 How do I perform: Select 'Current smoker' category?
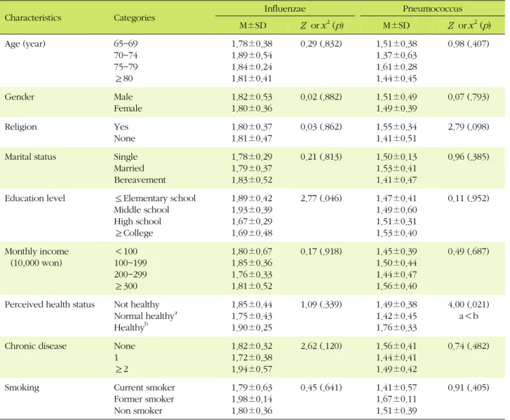145,388
